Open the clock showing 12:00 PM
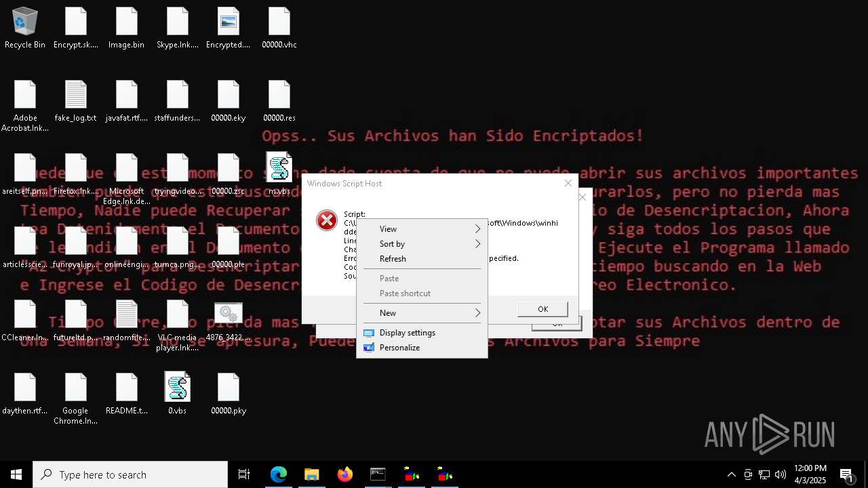 [x=810, y=474]
